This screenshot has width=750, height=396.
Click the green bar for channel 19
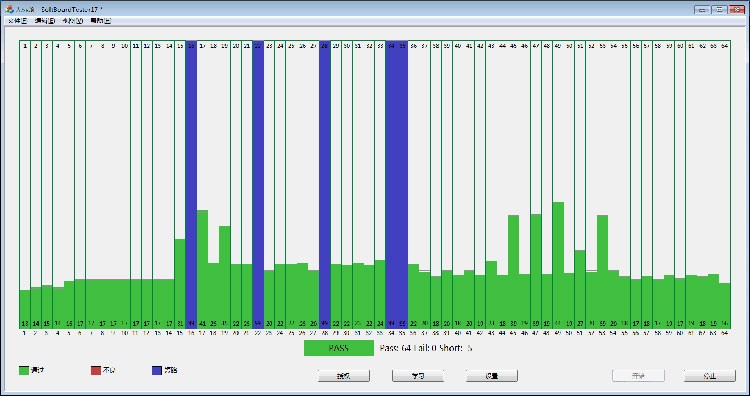tap(225, 277)
